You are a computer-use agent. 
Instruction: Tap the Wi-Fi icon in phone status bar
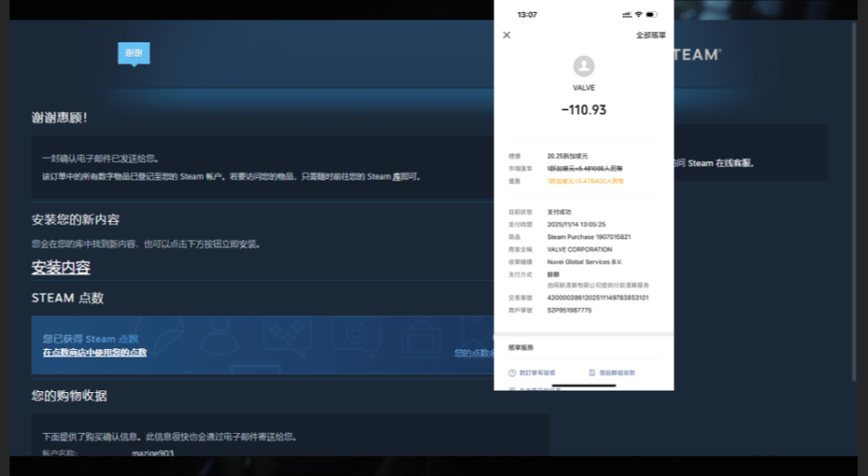point(638,14)
